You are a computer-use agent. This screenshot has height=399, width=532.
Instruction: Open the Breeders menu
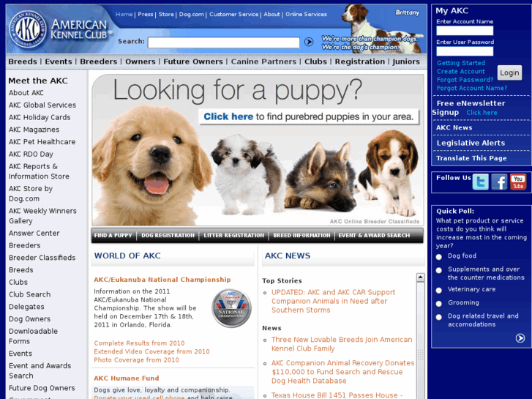pyautogui.click(x=98, y=61)
